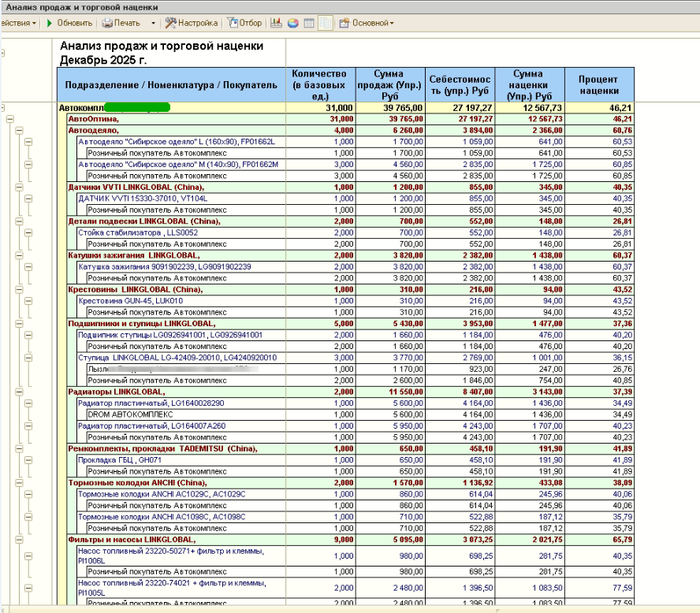The image size is (700, 613).
Task: Switch to the table view icon
Action: click(x=308, y=23)
